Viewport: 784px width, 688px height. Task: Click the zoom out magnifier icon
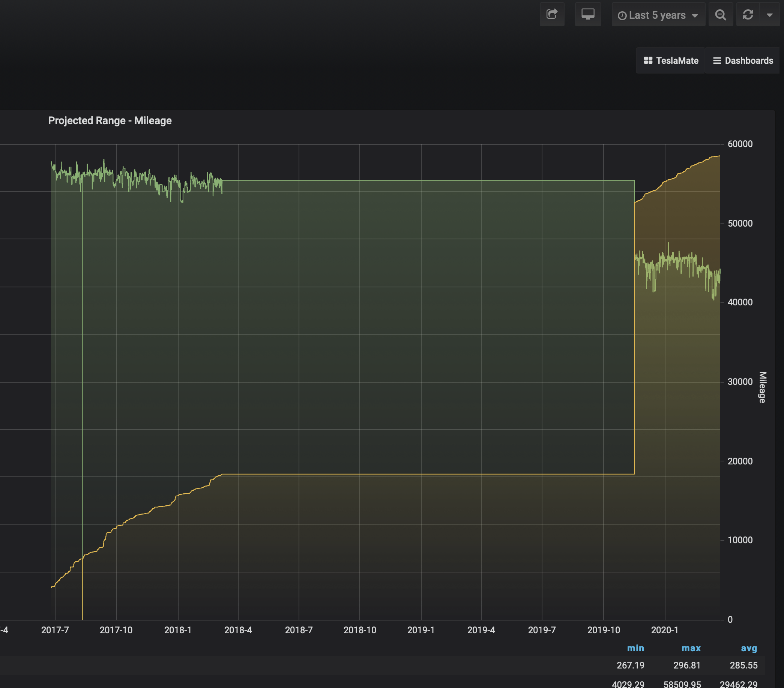(721, 15)
